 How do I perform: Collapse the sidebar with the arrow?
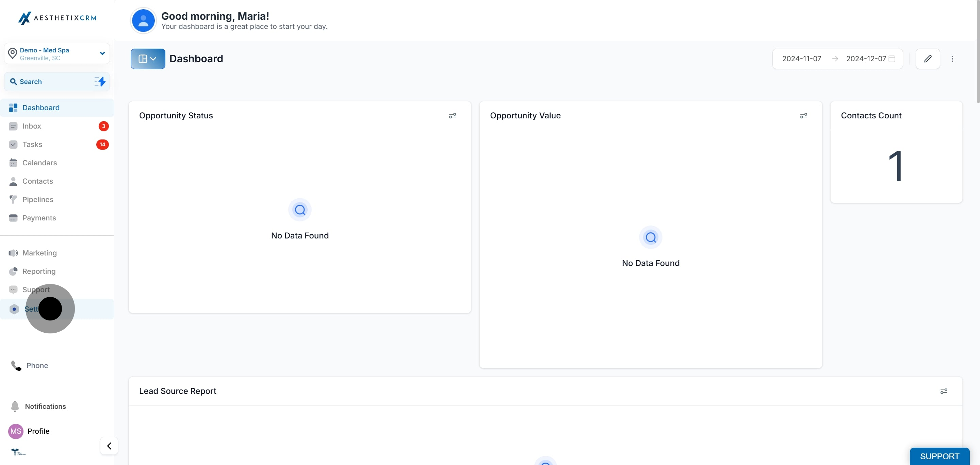coord(109,446)
